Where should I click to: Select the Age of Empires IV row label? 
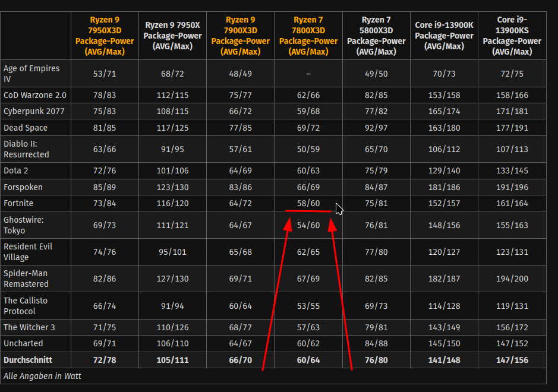pyautogui.click(x=31, y=74)
